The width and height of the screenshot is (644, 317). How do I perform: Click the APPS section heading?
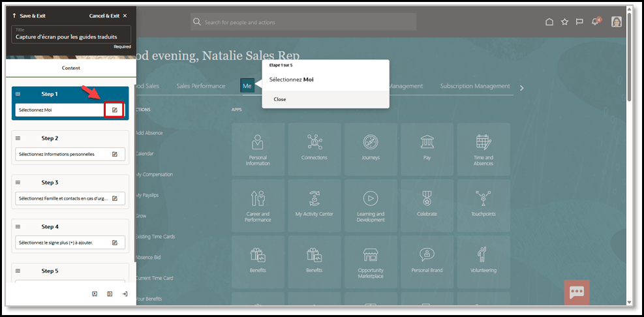237,110
